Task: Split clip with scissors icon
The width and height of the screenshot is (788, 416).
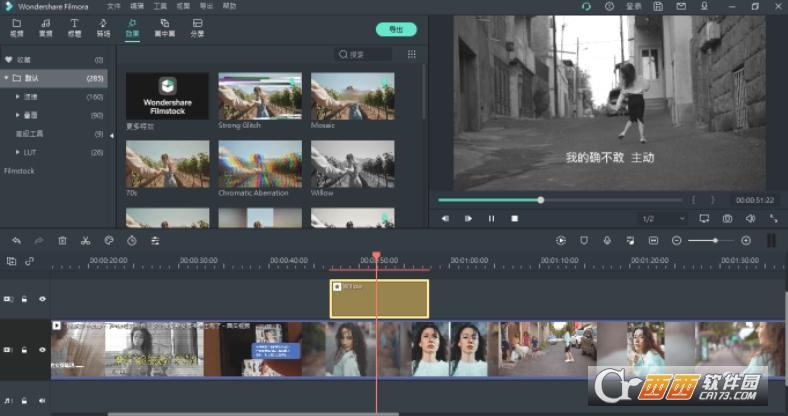Action: (x=85, y=241)
